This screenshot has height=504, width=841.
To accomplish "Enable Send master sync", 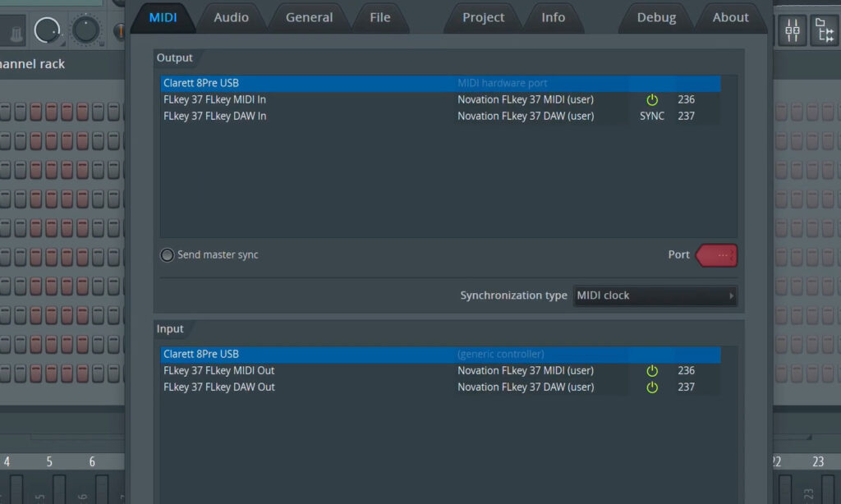I will click(168, 254).
